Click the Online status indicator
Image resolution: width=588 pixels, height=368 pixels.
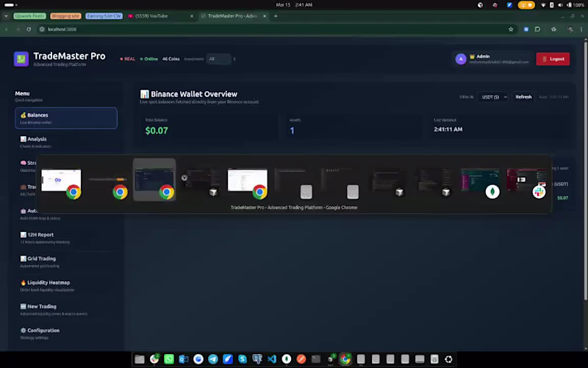149,59
